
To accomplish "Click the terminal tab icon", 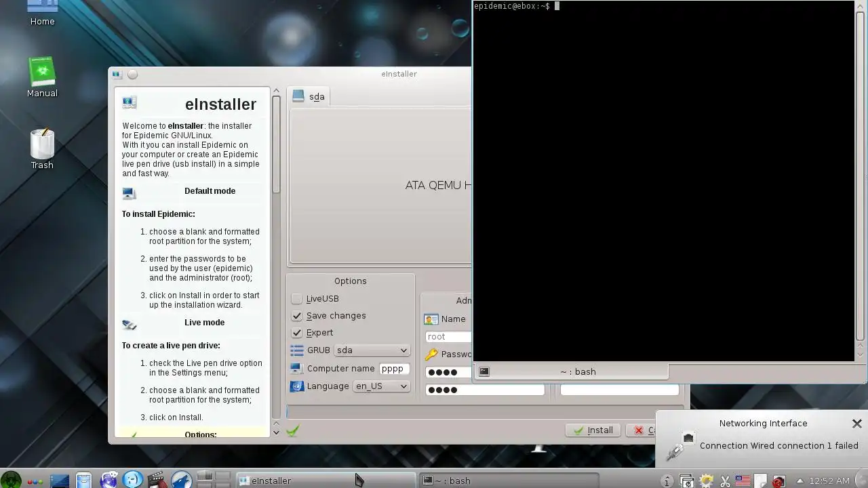I will (484, 371).
